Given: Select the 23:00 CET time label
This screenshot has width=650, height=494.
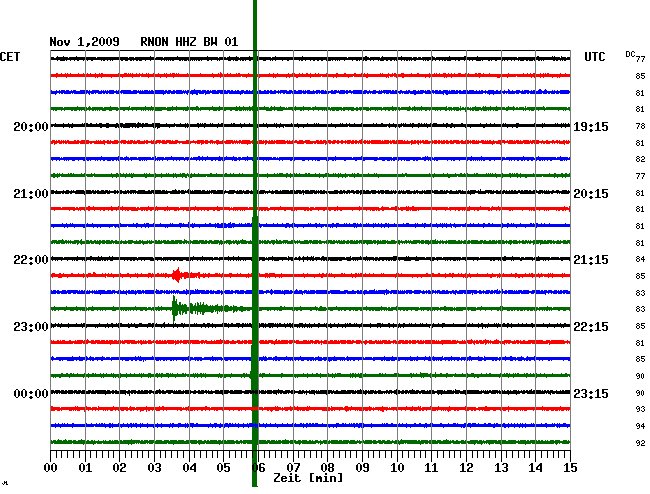Looking at the screenshot, I should point(31,327).
